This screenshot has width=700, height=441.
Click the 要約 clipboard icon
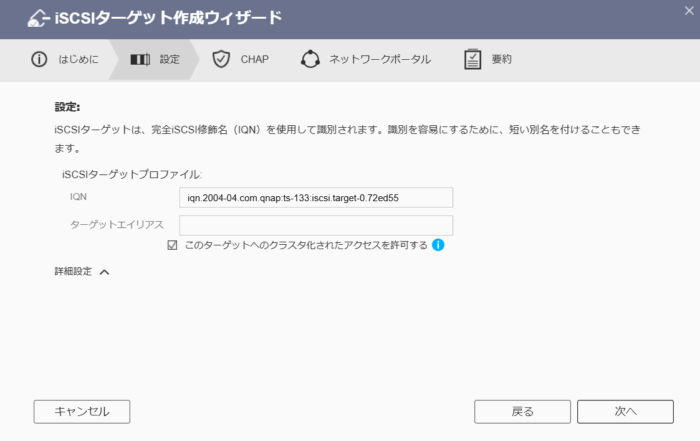pos(473,60)
